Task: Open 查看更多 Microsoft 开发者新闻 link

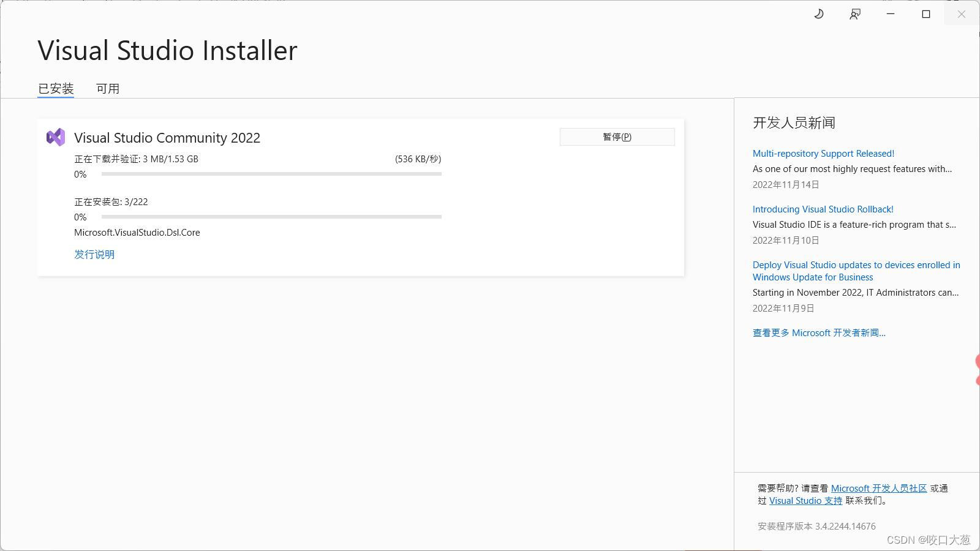Action: point(819,333)
